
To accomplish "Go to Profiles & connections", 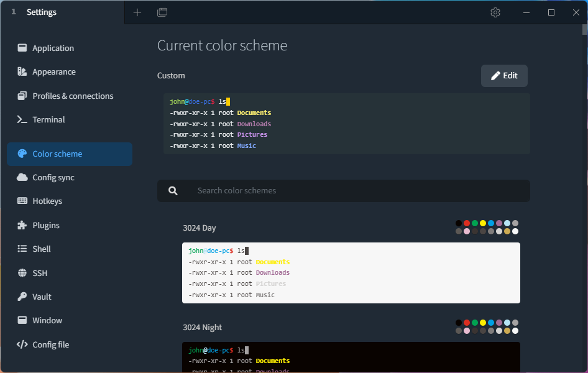I will [x=70, y=96].
